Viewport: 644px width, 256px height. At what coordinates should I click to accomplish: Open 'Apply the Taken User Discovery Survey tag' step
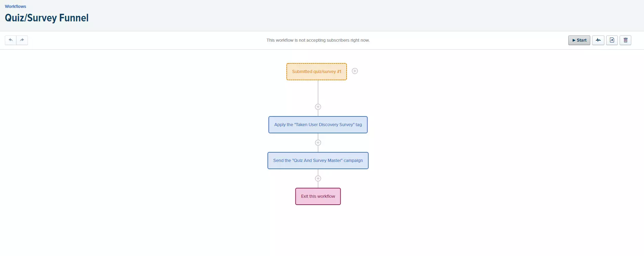click(318, 125)
